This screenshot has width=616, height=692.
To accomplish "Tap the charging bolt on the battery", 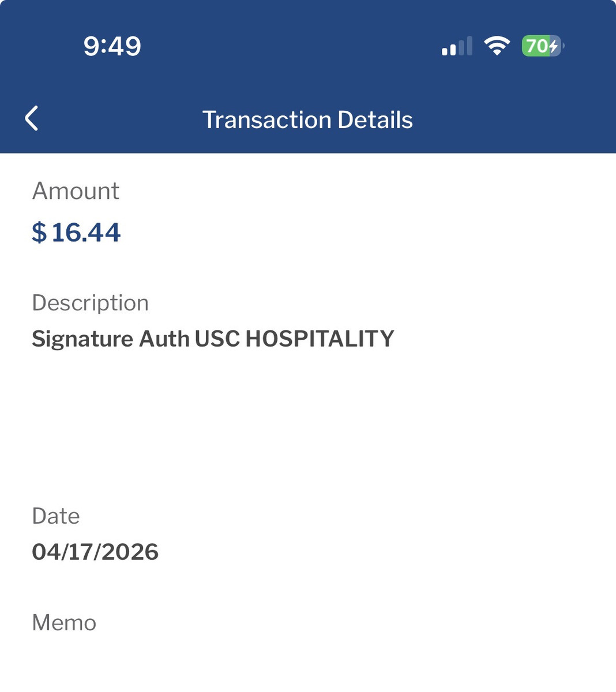I will tap(554, 46).
